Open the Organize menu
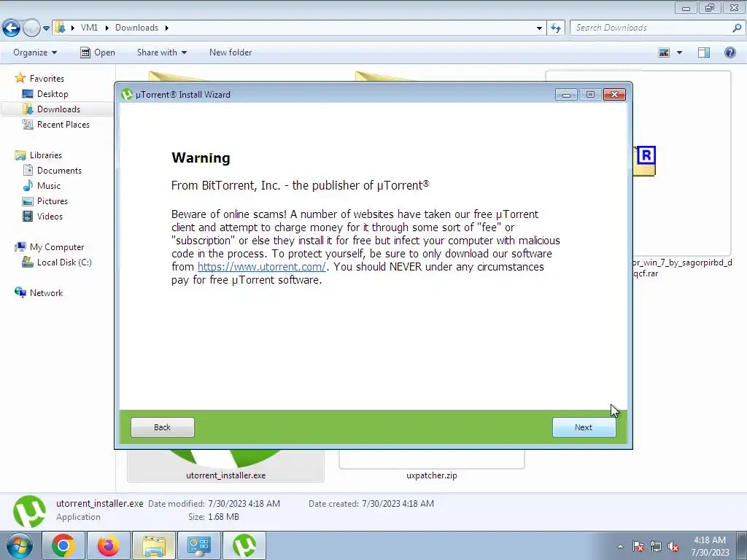Screen dimensions: 747x560 click(35, 52)
